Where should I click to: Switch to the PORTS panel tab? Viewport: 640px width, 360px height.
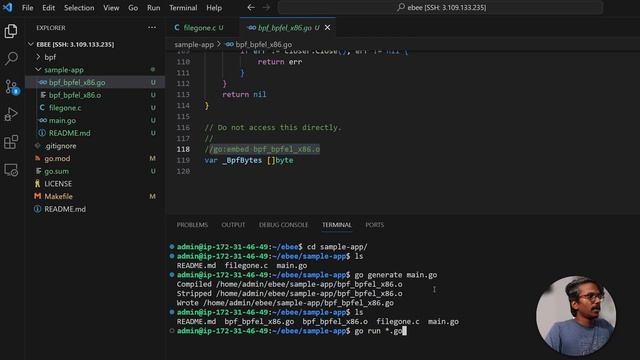[375, 225]
